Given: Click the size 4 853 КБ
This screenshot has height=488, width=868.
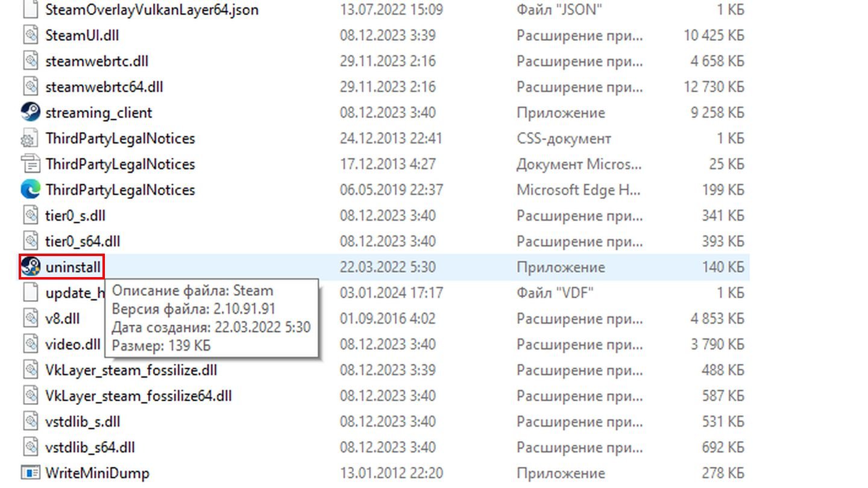Looking at the screenshot, I should (x=717, y=318).
